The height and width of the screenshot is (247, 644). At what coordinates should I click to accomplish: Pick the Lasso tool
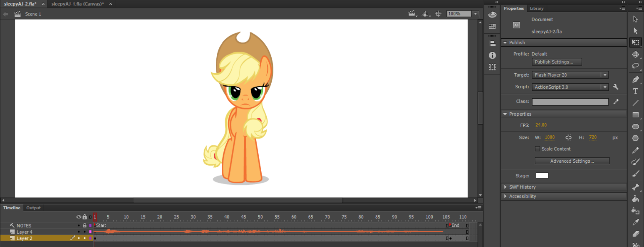click(x=636, y=66)
